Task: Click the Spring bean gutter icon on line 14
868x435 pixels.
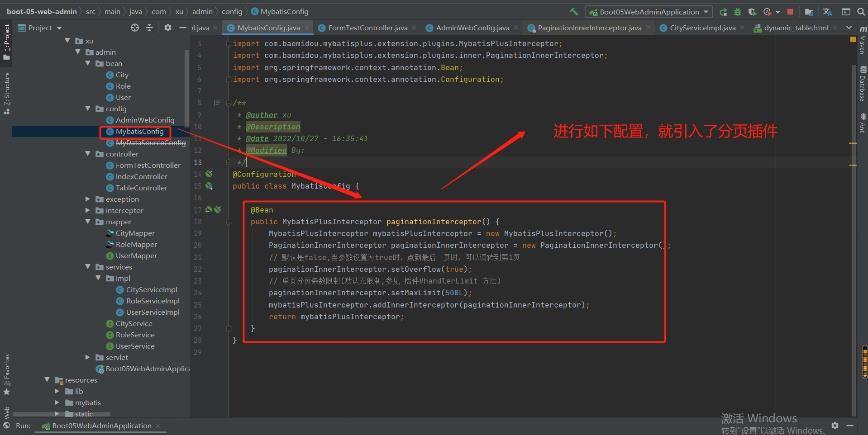Action: tap(209, 174)
